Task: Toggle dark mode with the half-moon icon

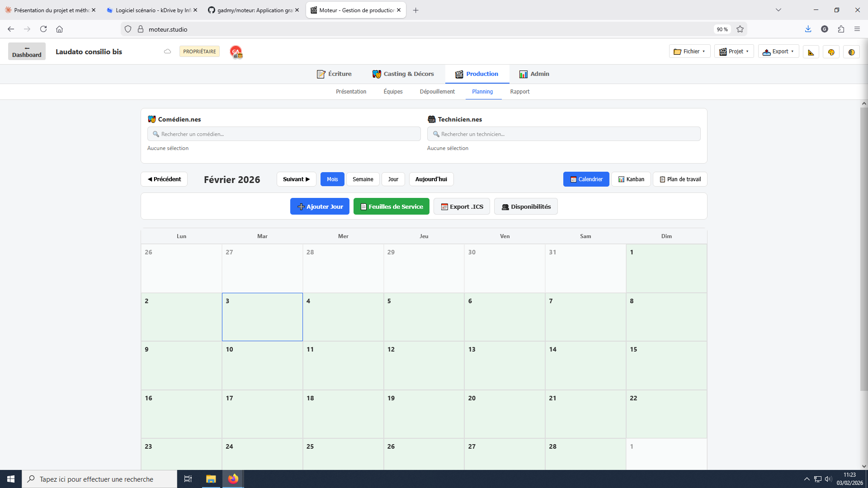Action: click(x=852, y=52)
